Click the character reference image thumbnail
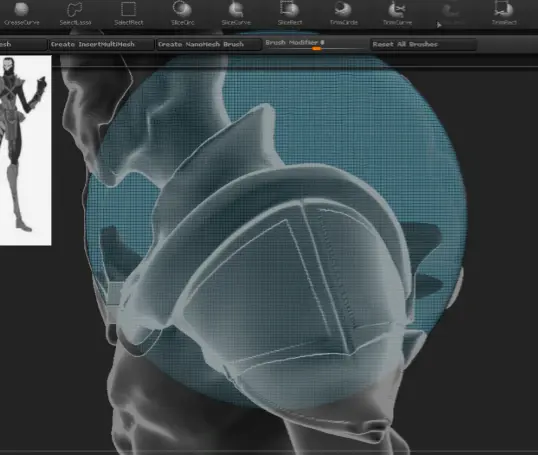538x455 pixels. (x=25, y=150)
